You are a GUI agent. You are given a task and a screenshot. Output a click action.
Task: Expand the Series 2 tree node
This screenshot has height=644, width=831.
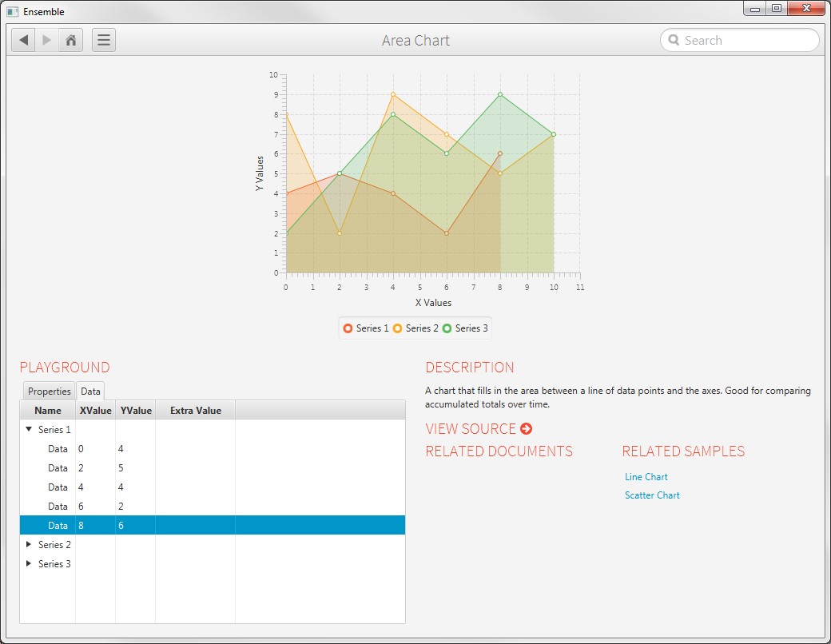30,544
